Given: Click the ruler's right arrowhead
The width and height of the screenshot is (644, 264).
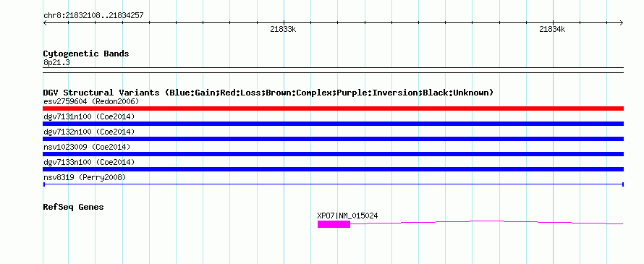Looking at the screenshot, I should [x=622, y=23].
